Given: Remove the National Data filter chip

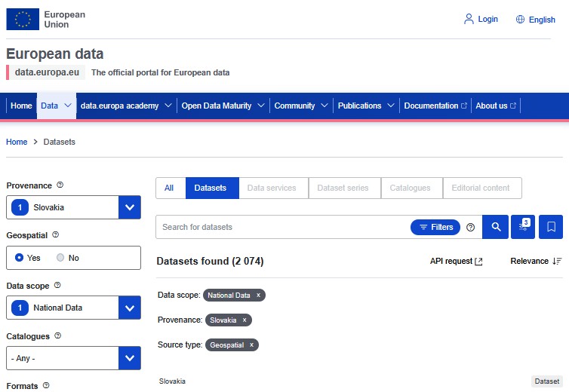Looking at the screenshot, I should click(258, 296).
